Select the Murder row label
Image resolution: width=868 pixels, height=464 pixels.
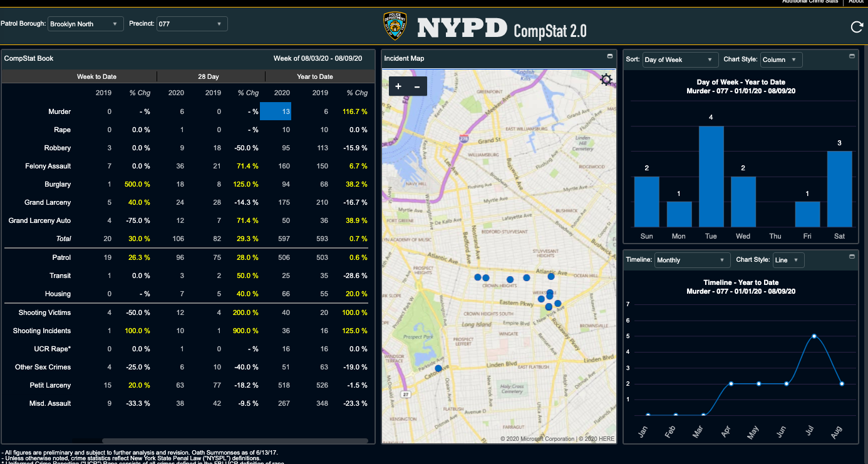pos(59,111)
